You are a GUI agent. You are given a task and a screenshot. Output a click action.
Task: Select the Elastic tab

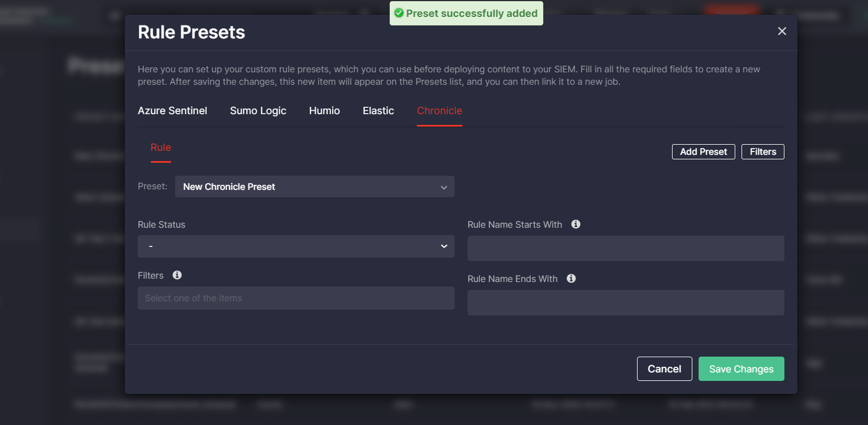click(x=378, y=111)
